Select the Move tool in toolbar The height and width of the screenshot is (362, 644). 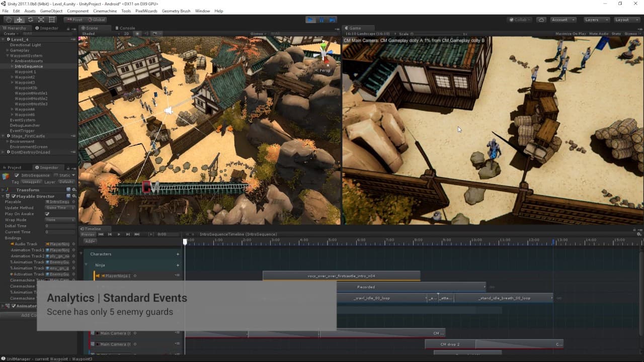pos(19,20)
